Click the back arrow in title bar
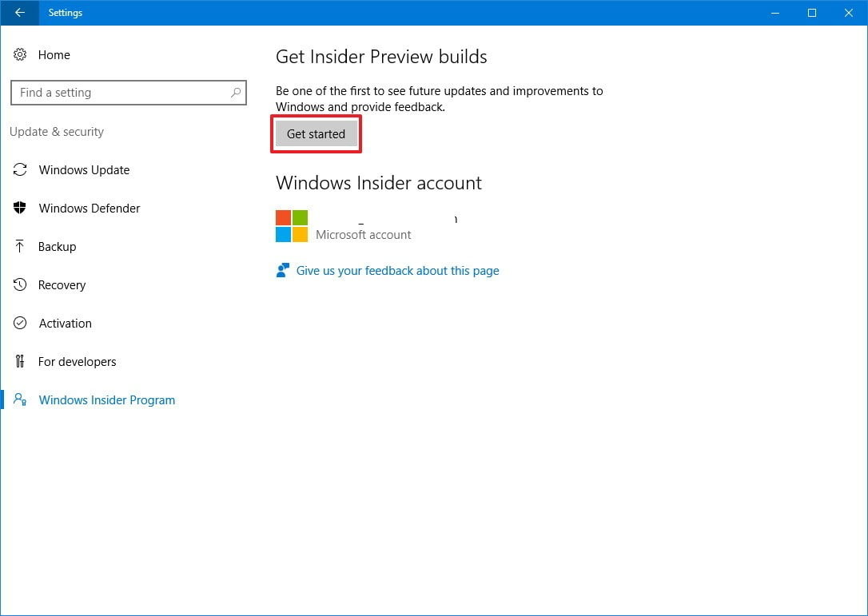868x616 pixels. (x=19, y=13)
